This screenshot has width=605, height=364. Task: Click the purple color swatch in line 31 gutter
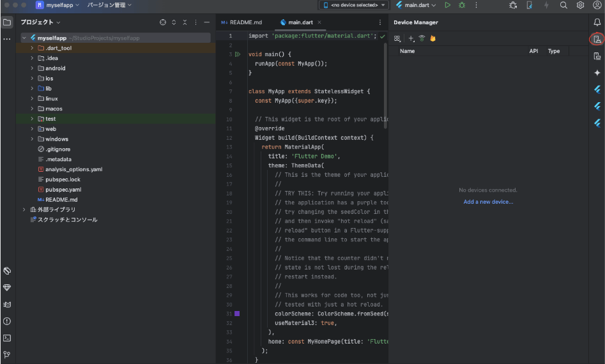[237, 314]
